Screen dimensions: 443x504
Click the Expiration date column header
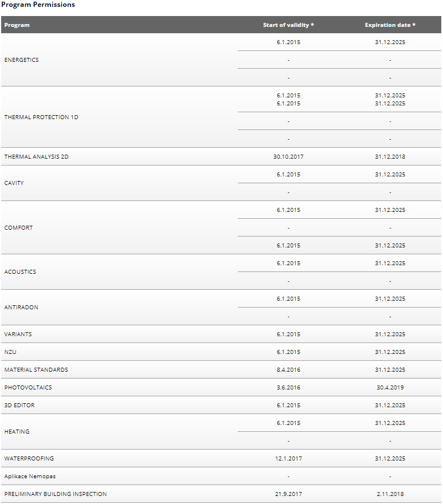coord(390,25)
